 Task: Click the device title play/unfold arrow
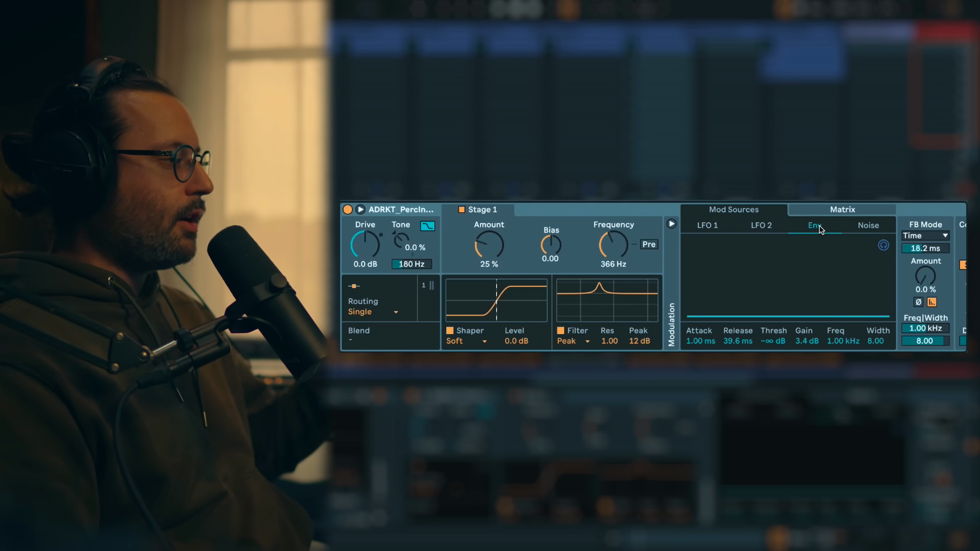(360, 209)
